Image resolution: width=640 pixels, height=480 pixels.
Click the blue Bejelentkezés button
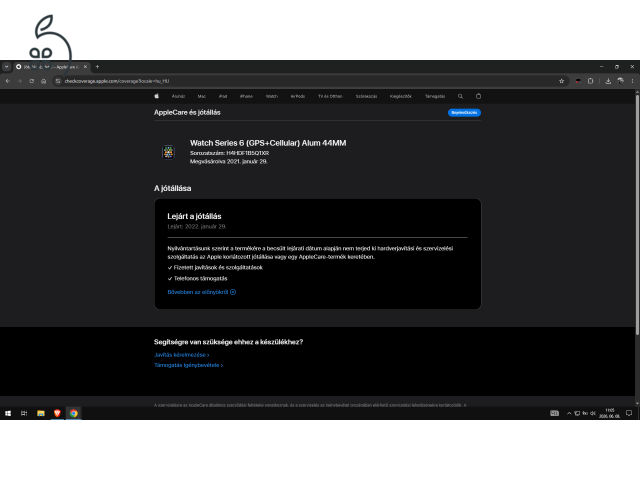coord(464,113)
